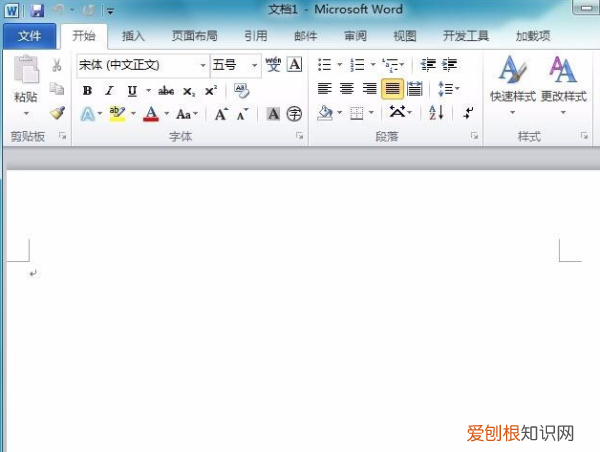Screen dimensions: 600x452
Task: Click the Cut scissors icon
Action: 57,65
